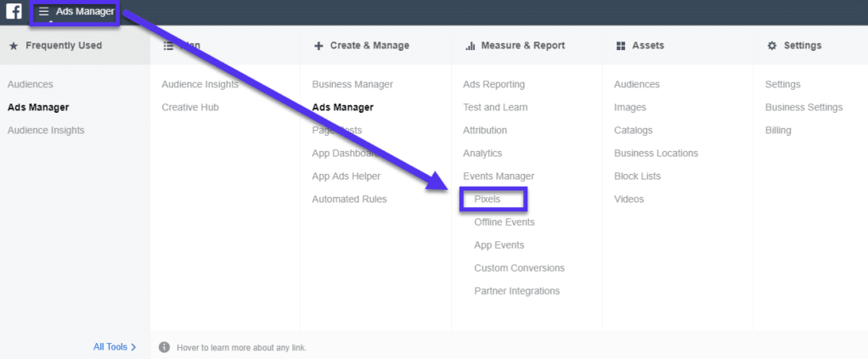Open Pixels under Events Manager
This screenshot has width=868, height=359.
point(488,199)
